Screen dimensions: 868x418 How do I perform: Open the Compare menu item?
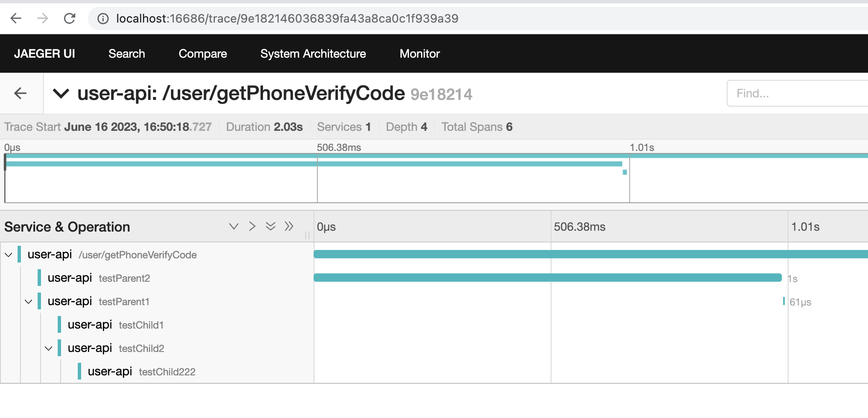click(203, 54)
